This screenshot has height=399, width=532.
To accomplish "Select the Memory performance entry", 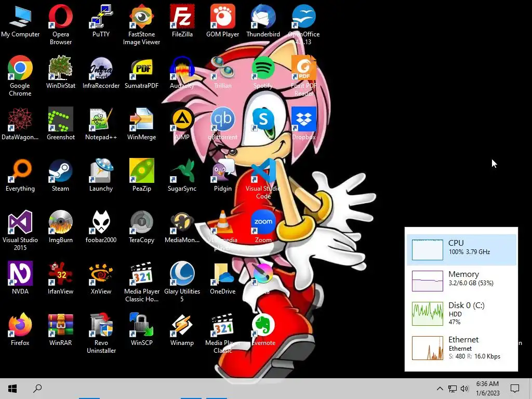I will (x=462, y=281).
